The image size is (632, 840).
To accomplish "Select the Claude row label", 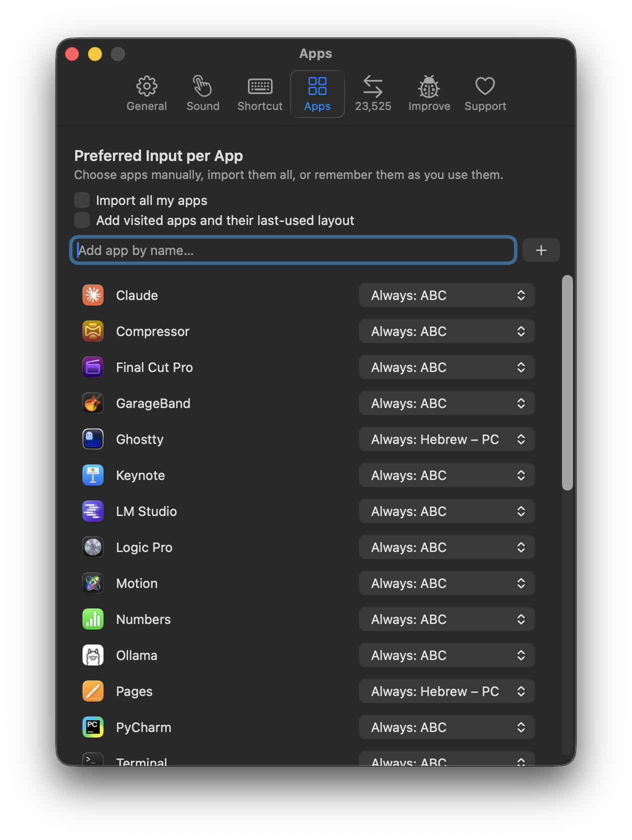I will click(x=137, y=295).
